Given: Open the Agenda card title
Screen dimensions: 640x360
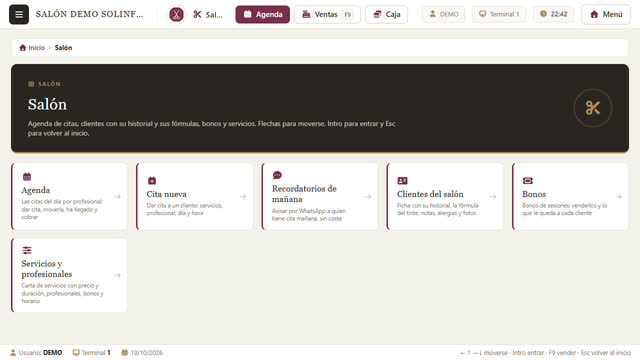Looking at the screenshot, I should click(x=36, y=190).
